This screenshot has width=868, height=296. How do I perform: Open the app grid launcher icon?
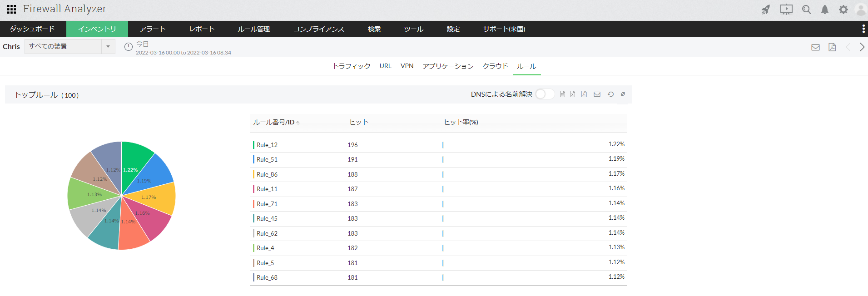pos(11,9)
